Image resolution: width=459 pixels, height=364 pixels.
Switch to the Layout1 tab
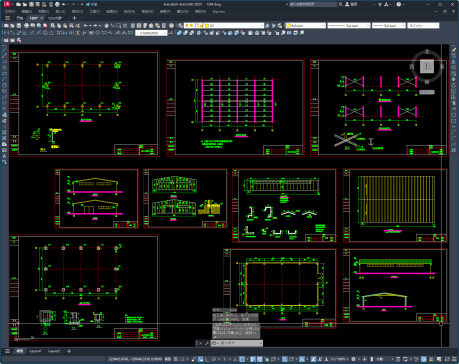pyautogui.click(x=35, y=351)
